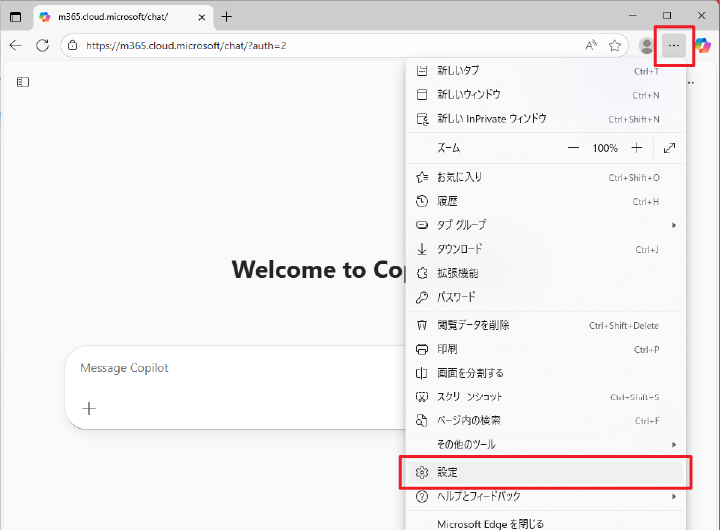Open 新しい InPrivate ウィンドウ menu entry
720x530 pixels.
[x=545, y=119]
